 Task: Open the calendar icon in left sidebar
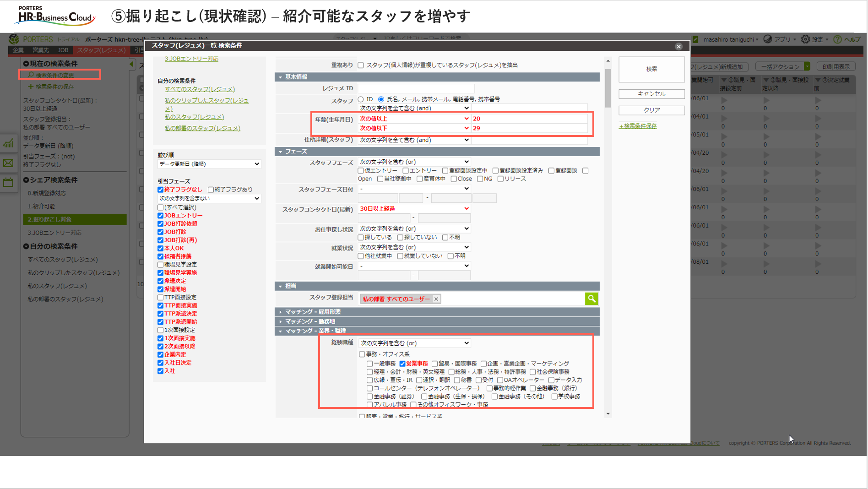(8, 183)
